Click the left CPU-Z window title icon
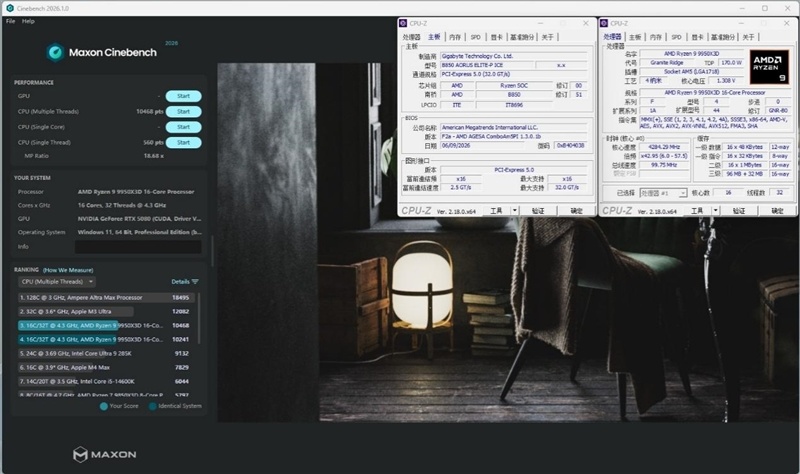 coord(403,23)
